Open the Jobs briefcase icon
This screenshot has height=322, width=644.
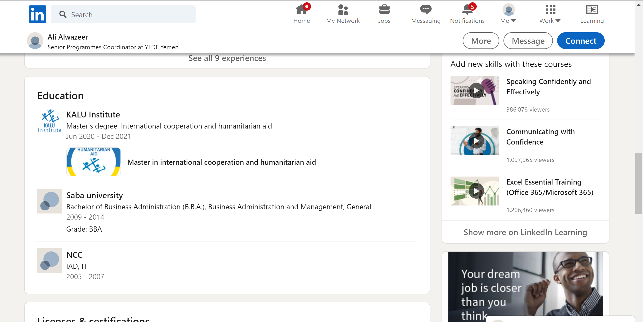click(x=384, y=10)
